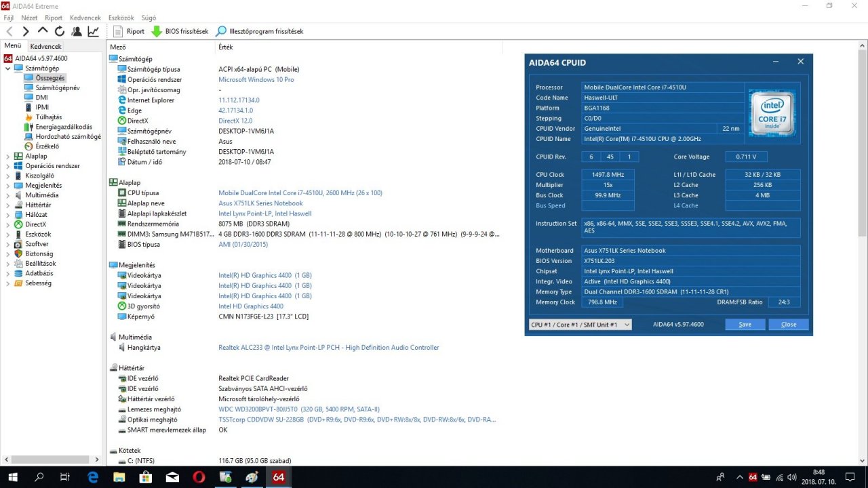Open the Eszközök menu in menu bar
The image size is (868, 488).
tap(121, 18)
